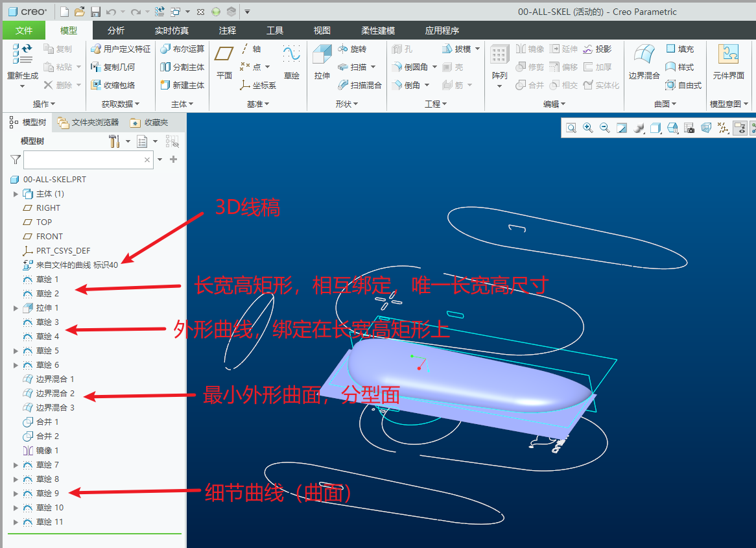Click the zoom in icon in graphics toolbar
The width and height of the screenshot is (756, 548).
[x=588, y=128]
